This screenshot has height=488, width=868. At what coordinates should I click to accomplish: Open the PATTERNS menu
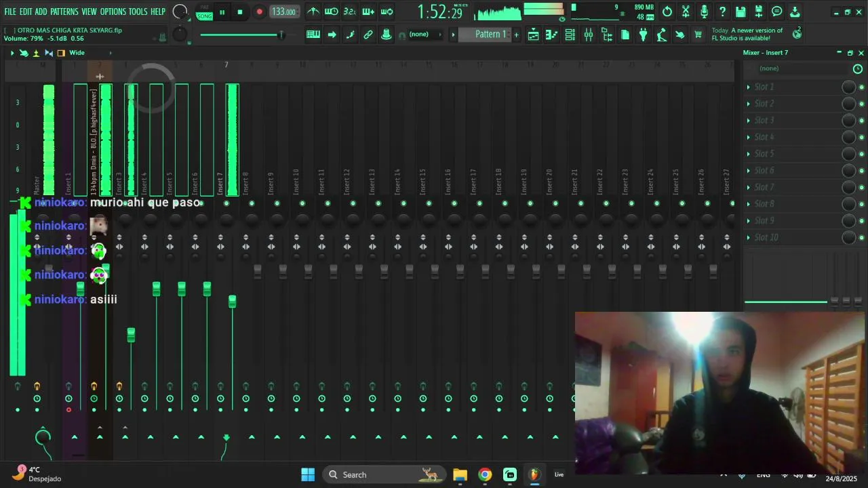pos(64,12)
